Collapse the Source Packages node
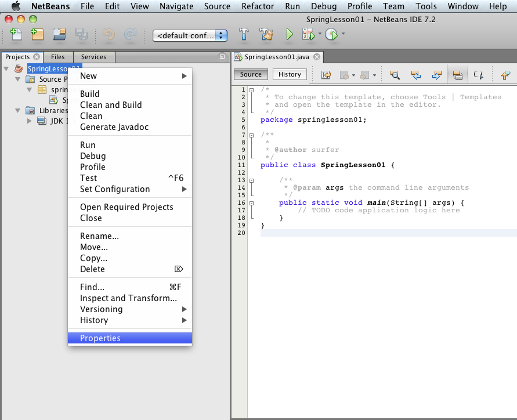This screenshot has width=517, height=420. coord(18,79)
